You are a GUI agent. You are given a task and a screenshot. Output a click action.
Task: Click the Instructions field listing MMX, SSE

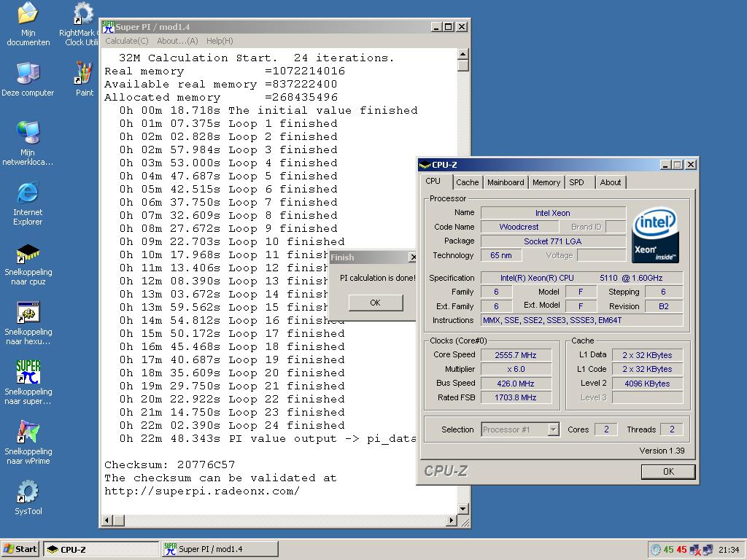pos(581,320)
